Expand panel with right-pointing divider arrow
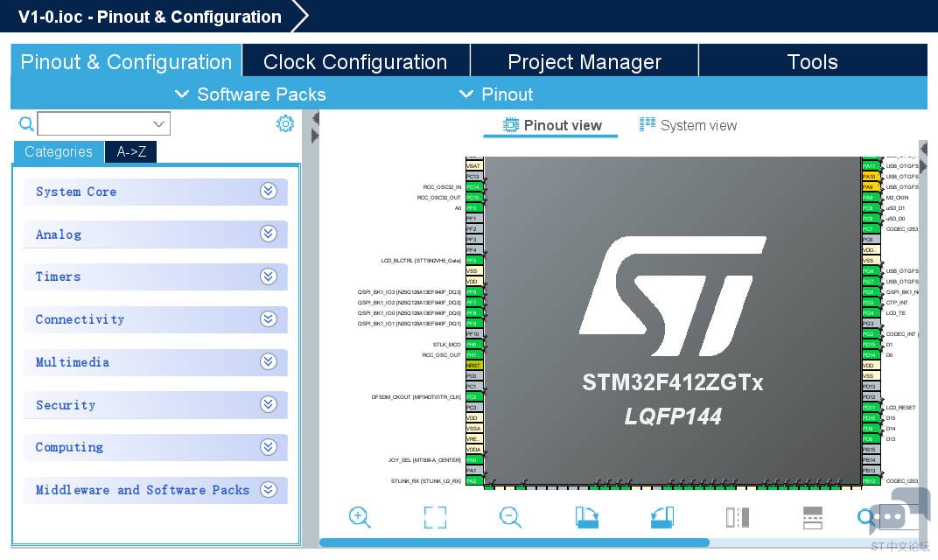The width and height of the screenshot is (938, 560). [x=315, y=136]
